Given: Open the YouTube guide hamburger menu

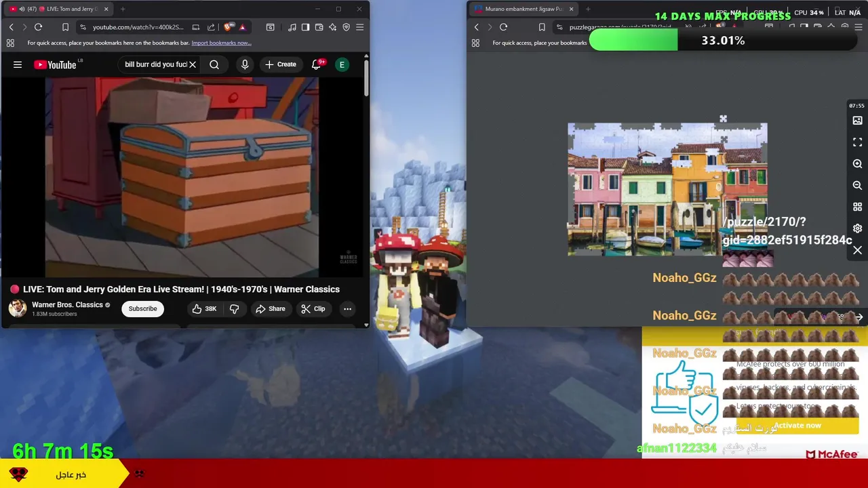Looking at the screenshot, I should tap(18, 64).
